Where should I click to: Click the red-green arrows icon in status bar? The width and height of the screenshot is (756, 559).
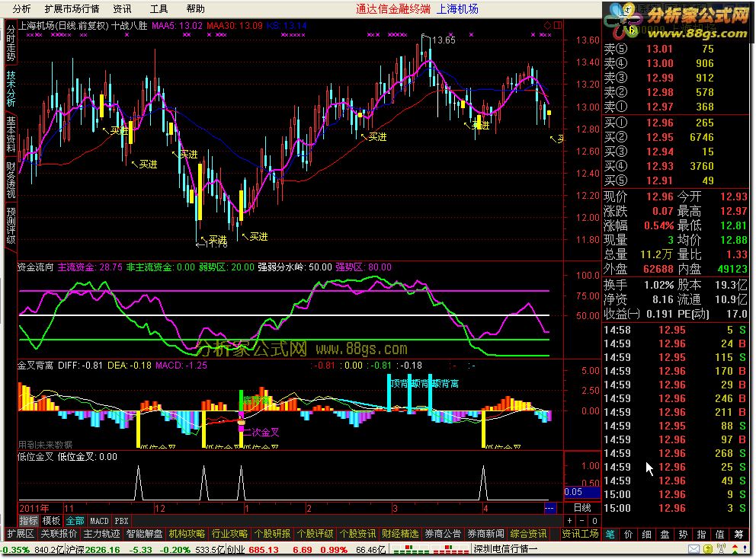point(735,549)
